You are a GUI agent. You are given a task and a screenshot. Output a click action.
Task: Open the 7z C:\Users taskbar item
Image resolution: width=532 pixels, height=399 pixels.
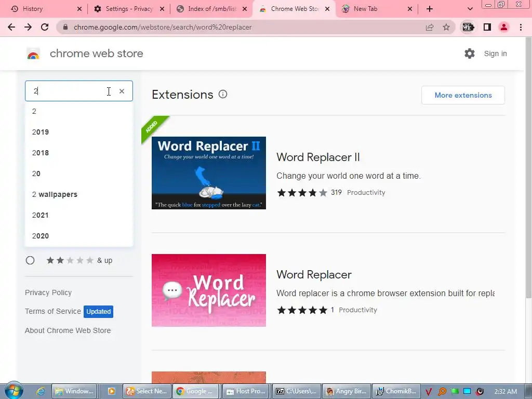(x=296, y=391)
